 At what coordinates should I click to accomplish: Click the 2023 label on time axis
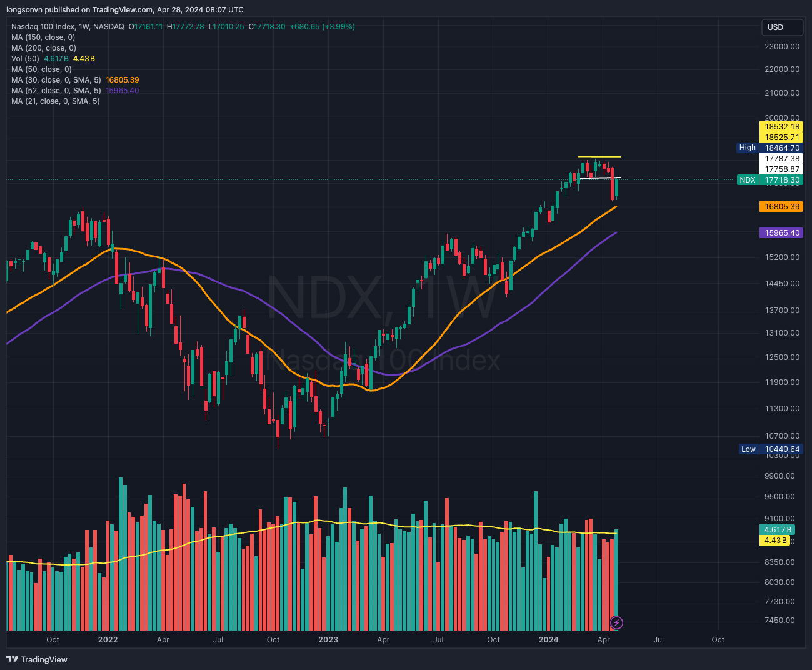point(328,640)
